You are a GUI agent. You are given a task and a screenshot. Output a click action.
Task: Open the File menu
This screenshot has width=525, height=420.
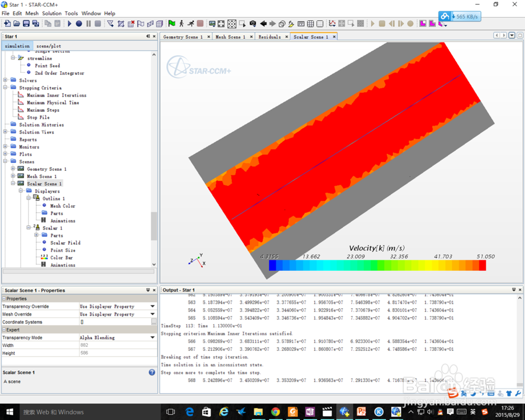click(x=5, y=14)
